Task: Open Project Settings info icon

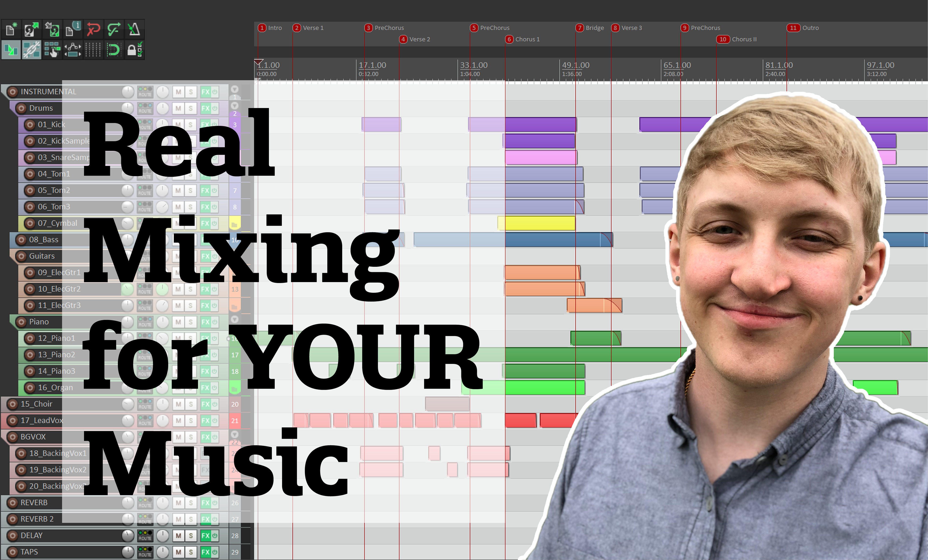Action: 72,29
